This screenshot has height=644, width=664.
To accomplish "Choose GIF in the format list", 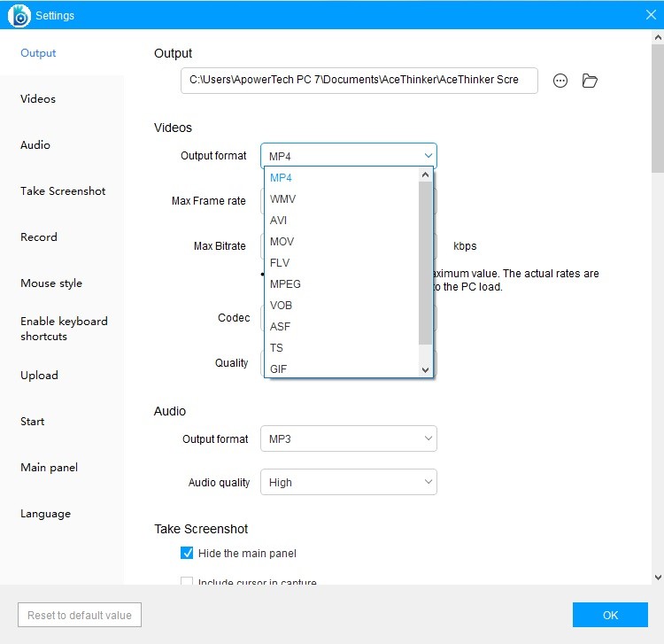I will point(279,369).
